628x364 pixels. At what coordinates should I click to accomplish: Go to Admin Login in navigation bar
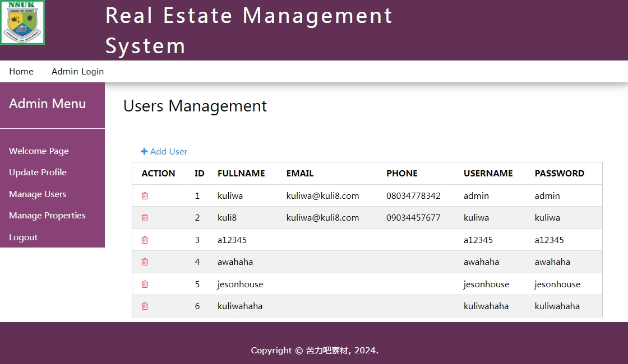point(77,72)
